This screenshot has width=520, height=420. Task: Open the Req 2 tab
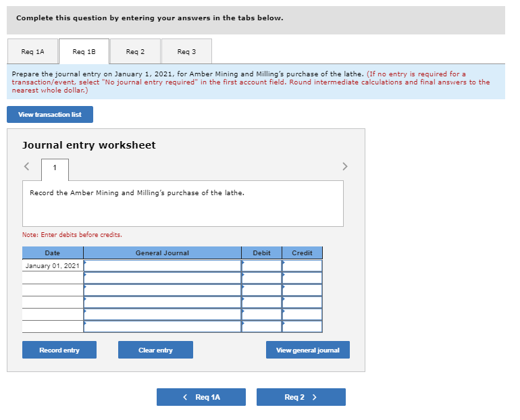tap(135, 51)
